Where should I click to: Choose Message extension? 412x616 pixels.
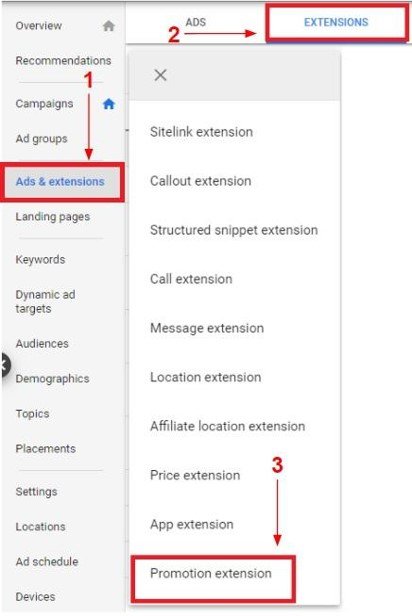pyautogui.click(x=207, y=328)
